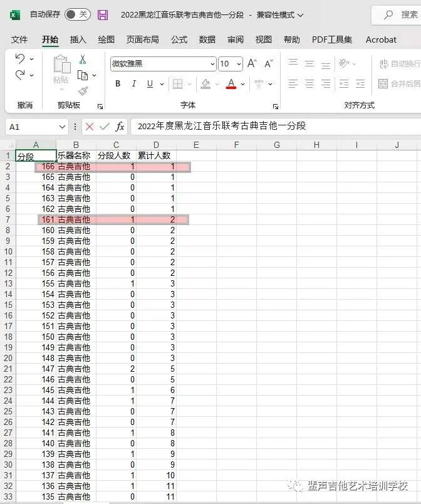Click the Fill Color paint bucket

point(205,83)
